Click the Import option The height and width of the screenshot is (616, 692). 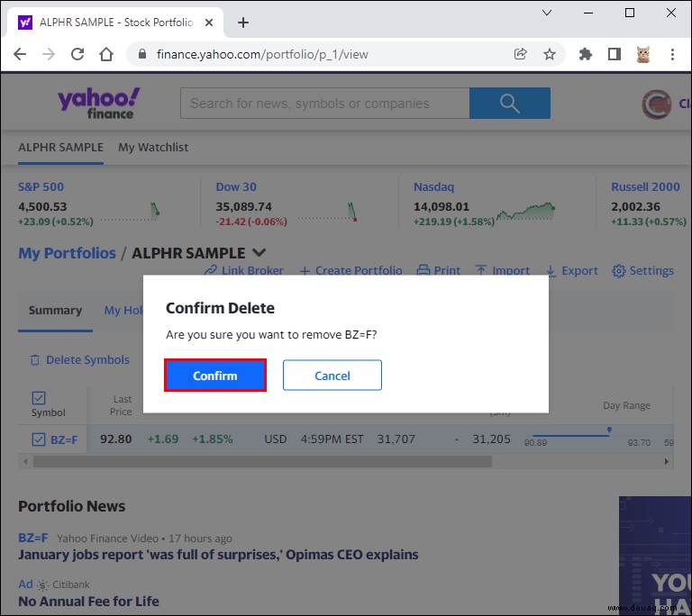[x=503, y=270]
